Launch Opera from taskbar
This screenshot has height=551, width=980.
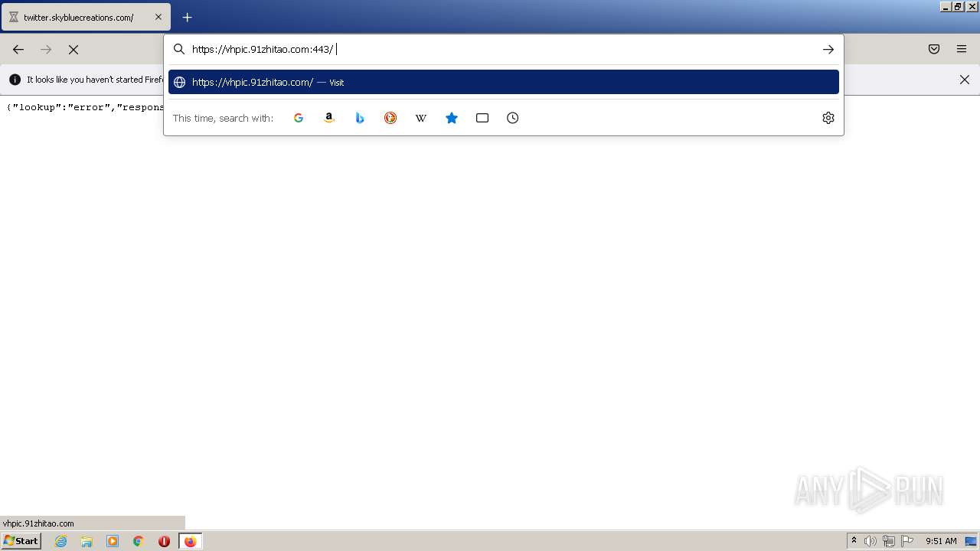point(164,541)
